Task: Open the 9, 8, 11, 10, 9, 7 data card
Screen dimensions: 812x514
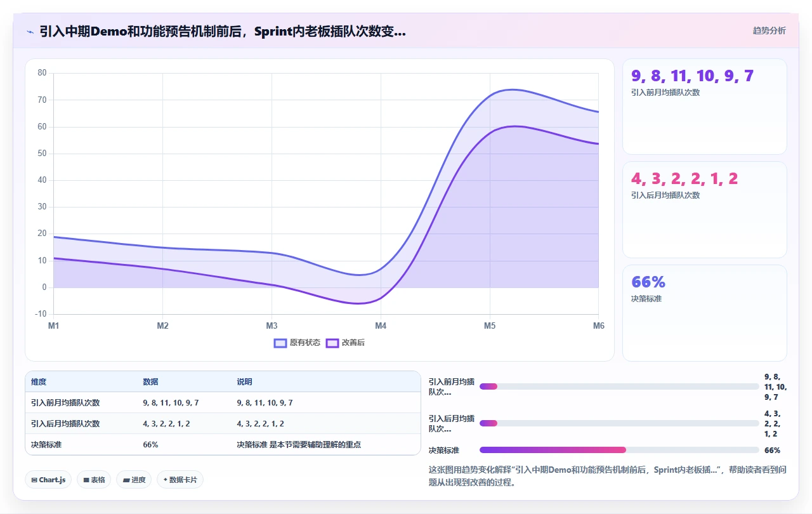Action: tap(705, 107)
